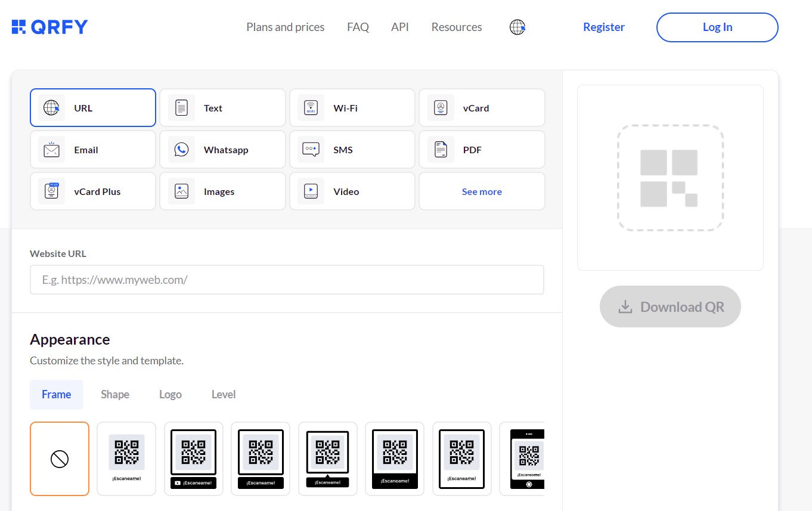Image resolution: width=812 pixels, height=511 pixels.
Task: Click the QR preview placeholder
Action: pyautogui.click(x=670, y=178)
